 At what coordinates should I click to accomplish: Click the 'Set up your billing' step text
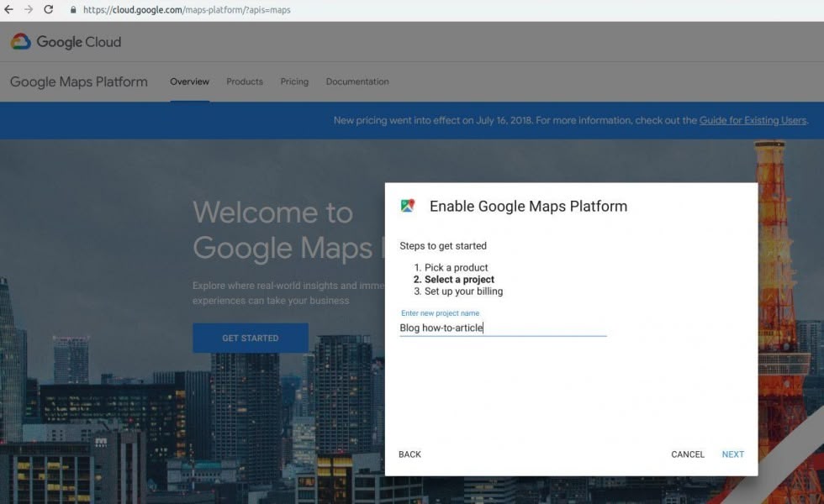(463, 291)
